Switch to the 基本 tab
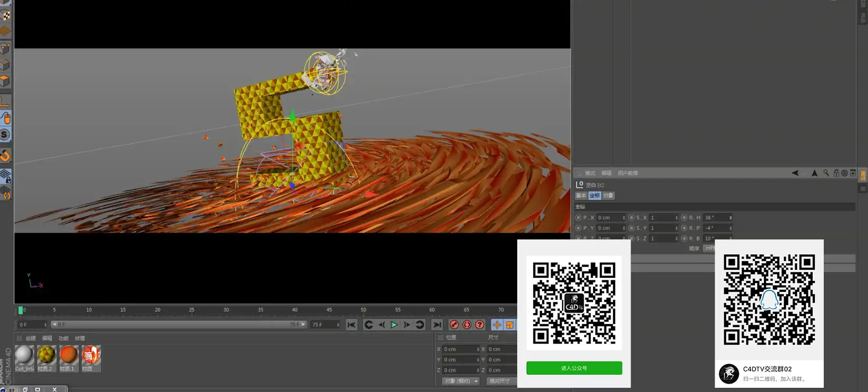Image resolution: width=868 pixels, height=392 pixels. click(581, 196)
